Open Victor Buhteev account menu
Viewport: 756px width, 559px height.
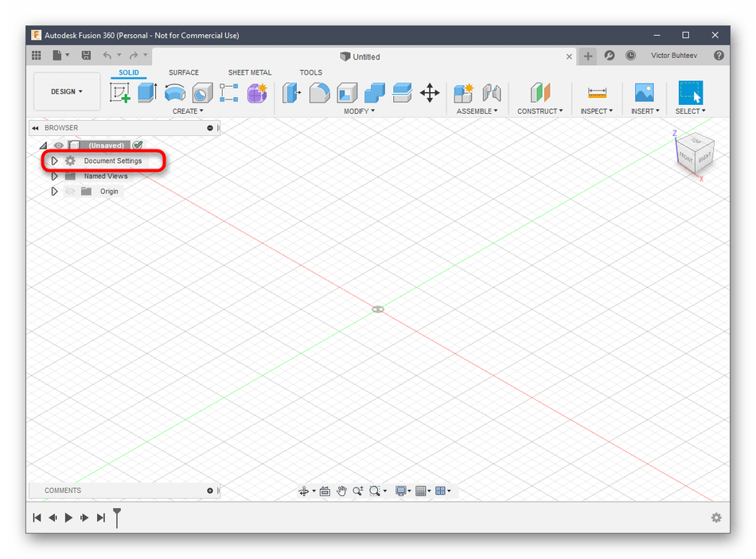pos(675,56)
